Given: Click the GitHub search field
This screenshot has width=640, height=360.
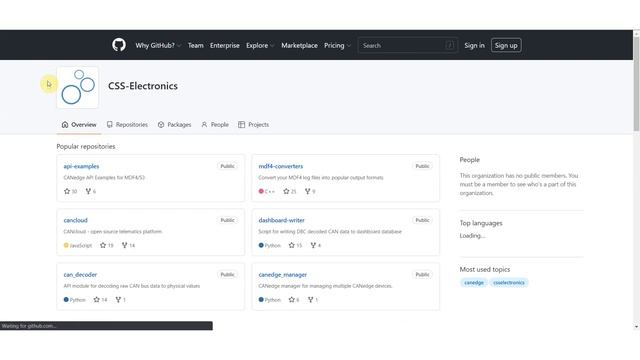Looking at the screenshot, I should (408, 45).
